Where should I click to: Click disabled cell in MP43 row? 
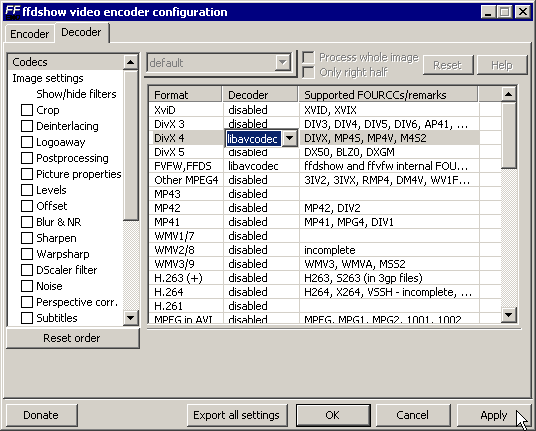point(260,194)
